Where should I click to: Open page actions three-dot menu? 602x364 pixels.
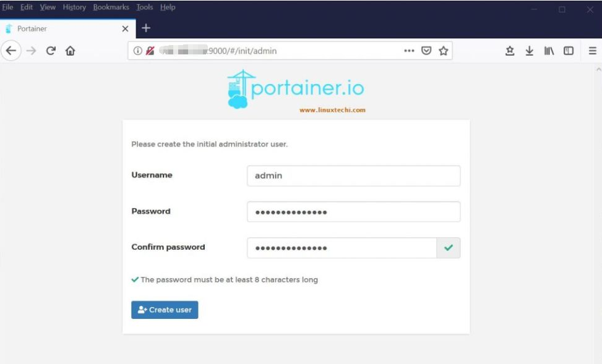pos(409,51)
